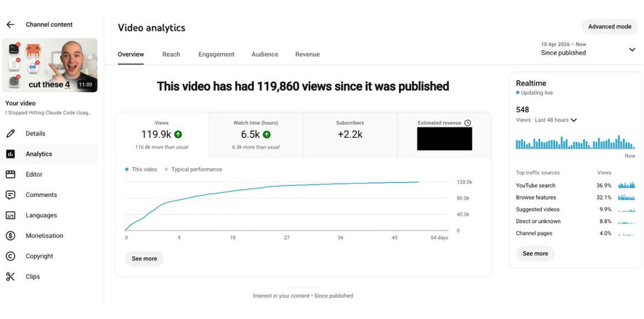Select the Analytics bar chart icon

[x=10, y=154]
